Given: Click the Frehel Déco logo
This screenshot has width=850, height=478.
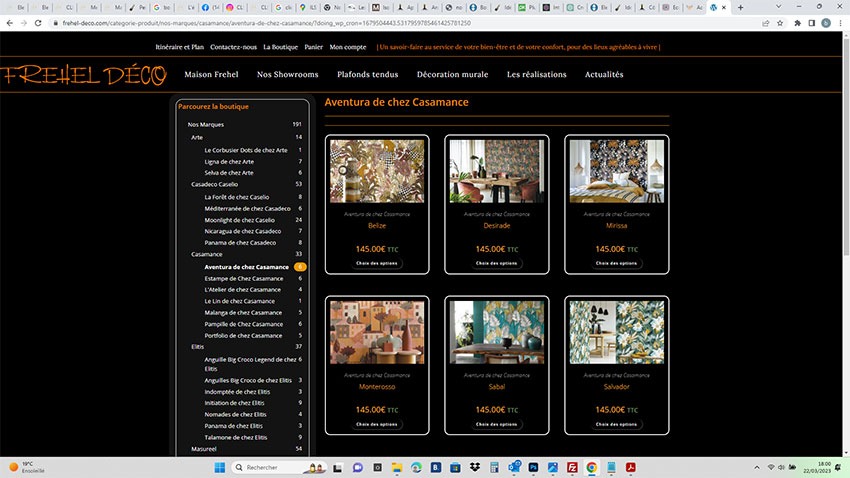Looking at the screenshot, I should 83,76.
